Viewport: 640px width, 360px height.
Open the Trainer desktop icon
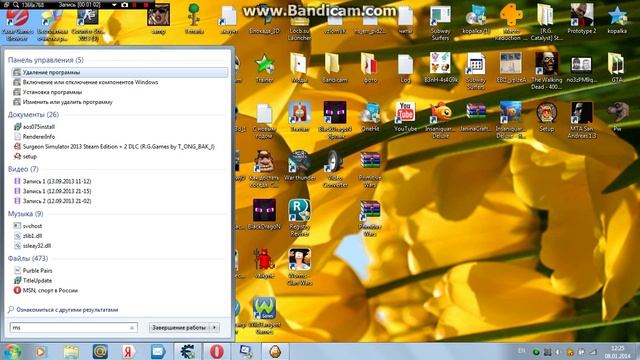[264, 68]
